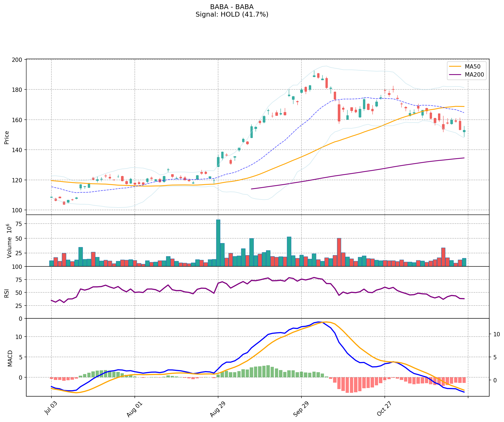Click the Volume y-axis label
This screenshot has width=504, height=422.
(x=9, y=240)
